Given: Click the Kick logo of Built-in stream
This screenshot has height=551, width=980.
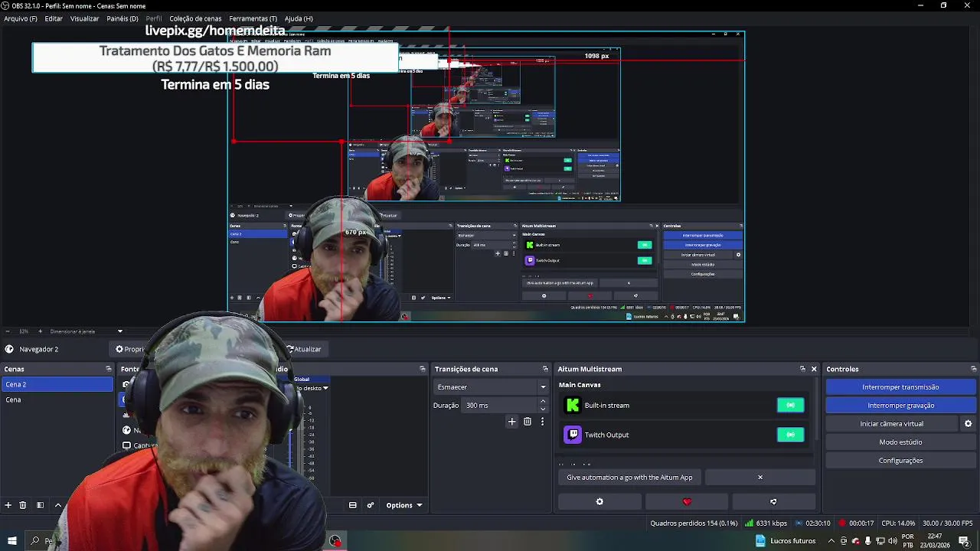Looking at the screenshot, I should tap(573, 406).
